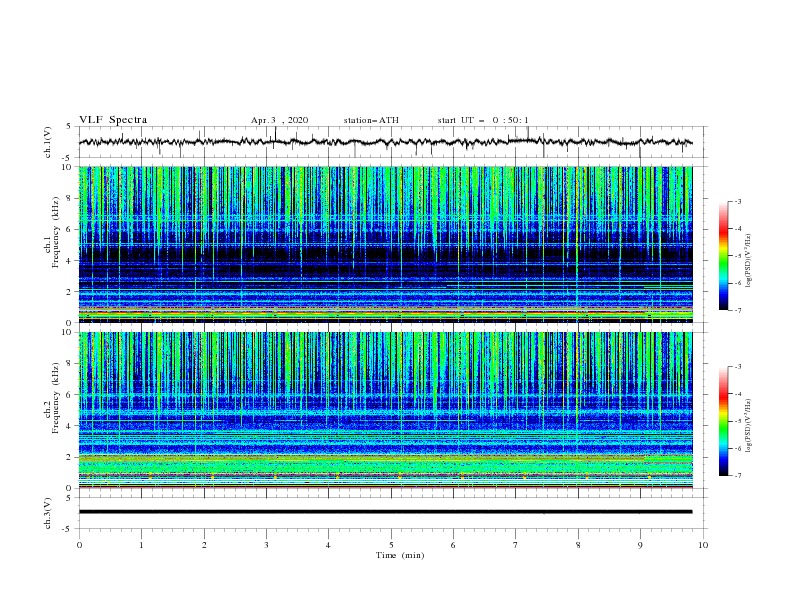Click the "-3" label on ch.1 color scale
The height and width of the screenshot is (612, 792).
click(737, 201)
